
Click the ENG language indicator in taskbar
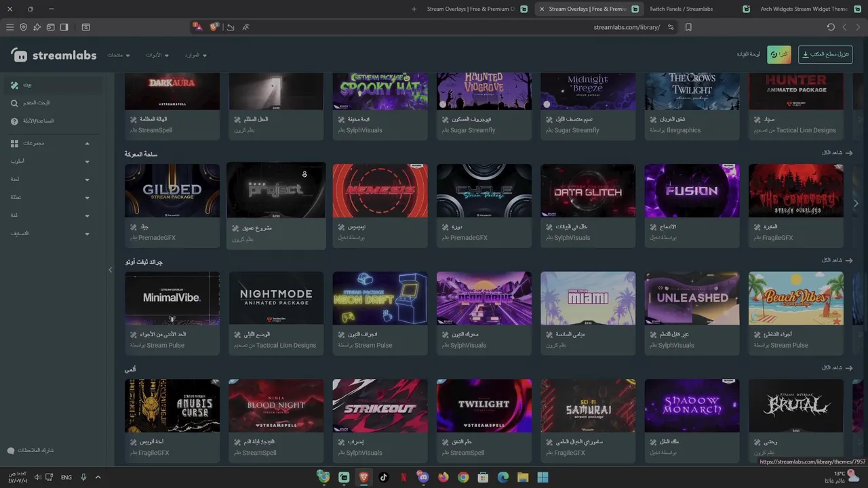(x=66, y=477)
